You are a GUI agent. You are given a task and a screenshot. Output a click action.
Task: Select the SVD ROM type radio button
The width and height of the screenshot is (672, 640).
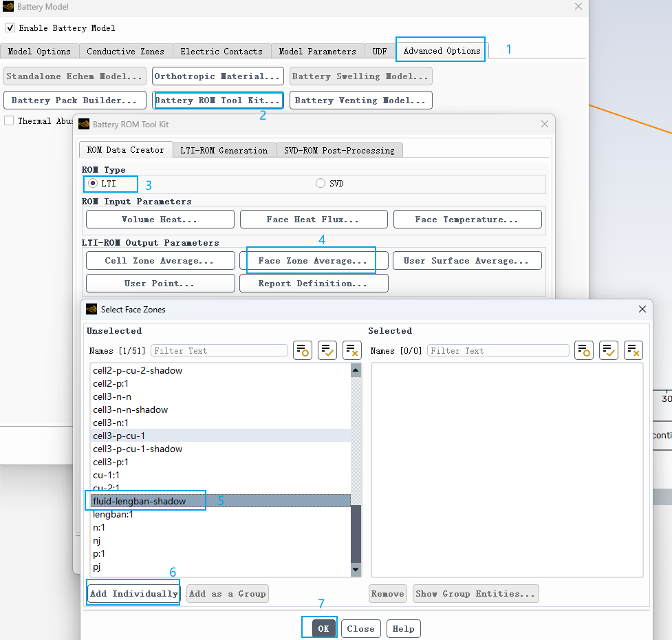click(321, 184)
